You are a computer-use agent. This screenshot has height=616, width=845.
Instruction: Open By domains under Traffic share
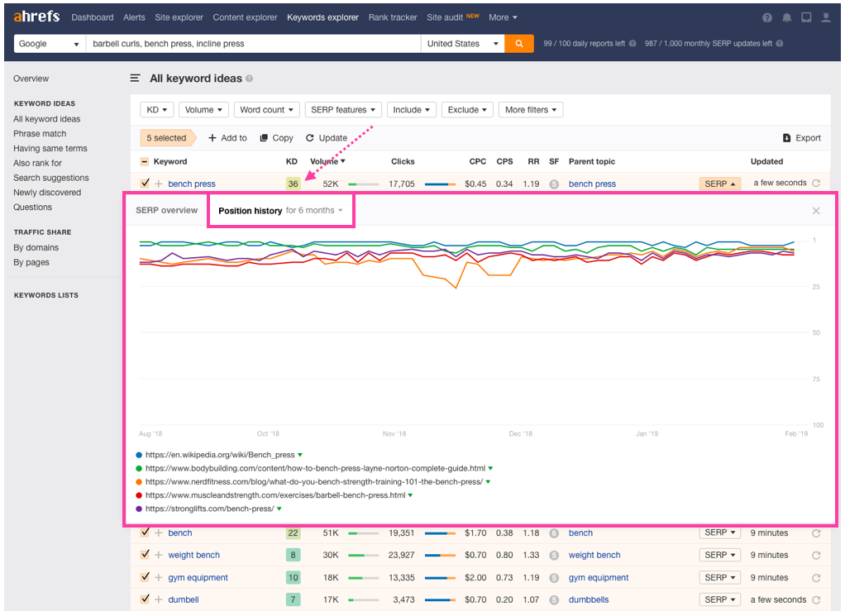36,248
